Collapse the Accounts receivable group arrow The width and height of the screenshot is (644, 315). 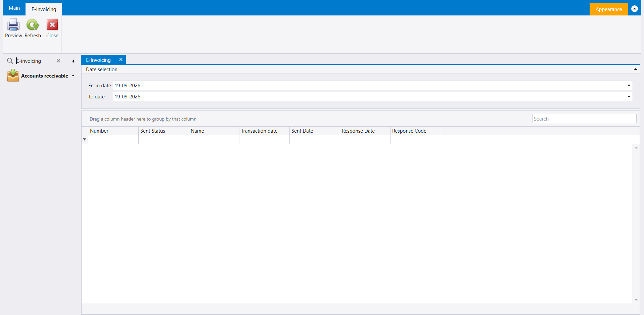click(73, 76)
